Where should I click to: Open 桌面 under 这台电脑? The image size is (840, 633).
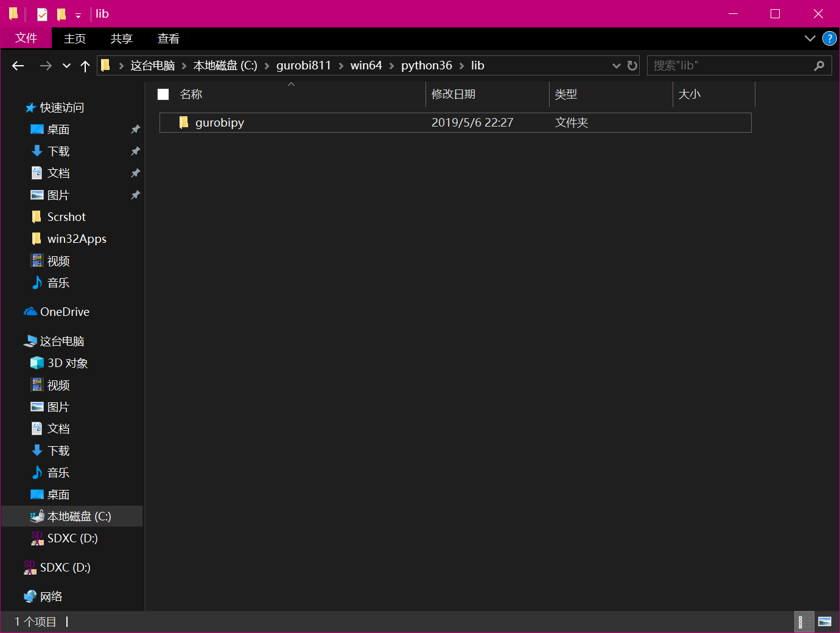(x=58, y=495)
